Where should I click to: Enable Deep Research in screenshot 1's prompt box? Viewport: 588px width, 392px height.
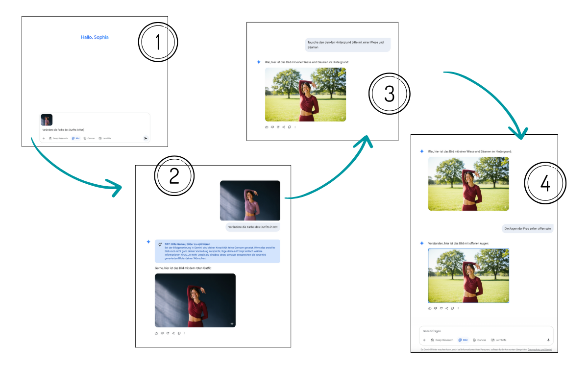point(58,139)
